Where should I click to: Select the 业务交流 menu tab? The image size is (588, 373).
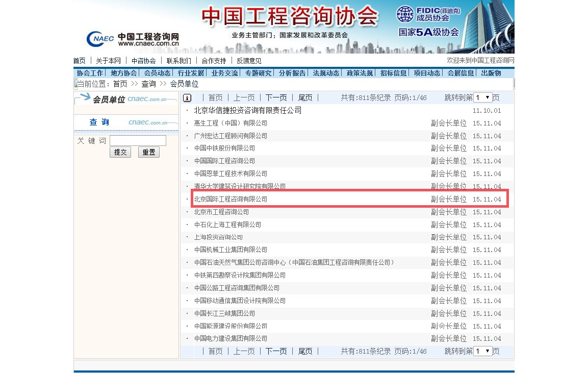[x=224, y=73]
